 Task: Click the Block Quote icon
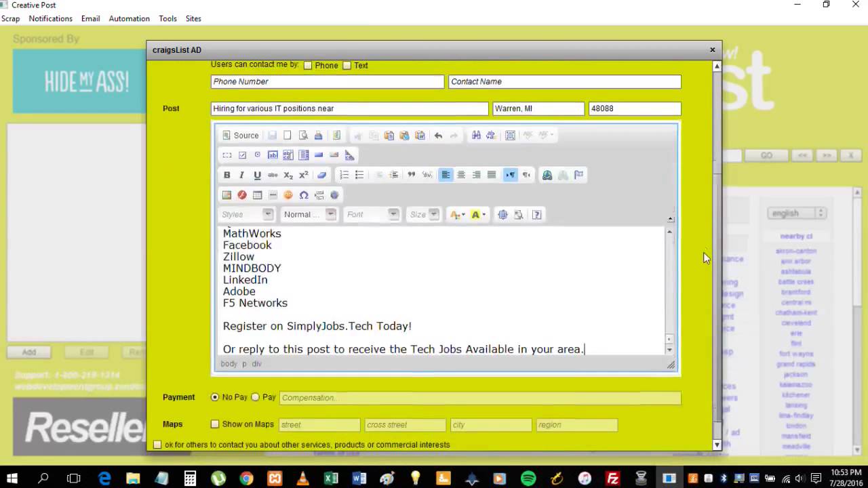click(x=411, y=175)
